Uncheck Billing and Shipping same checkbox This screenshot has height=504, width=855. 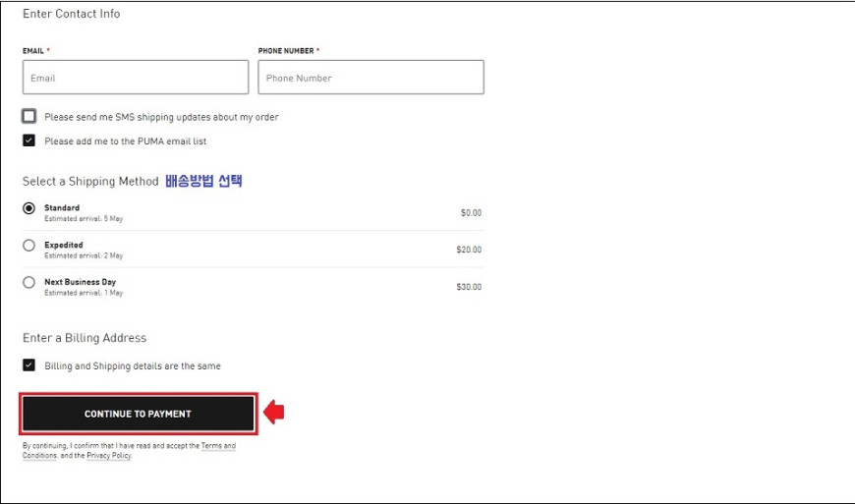click(x=28, y=365)
